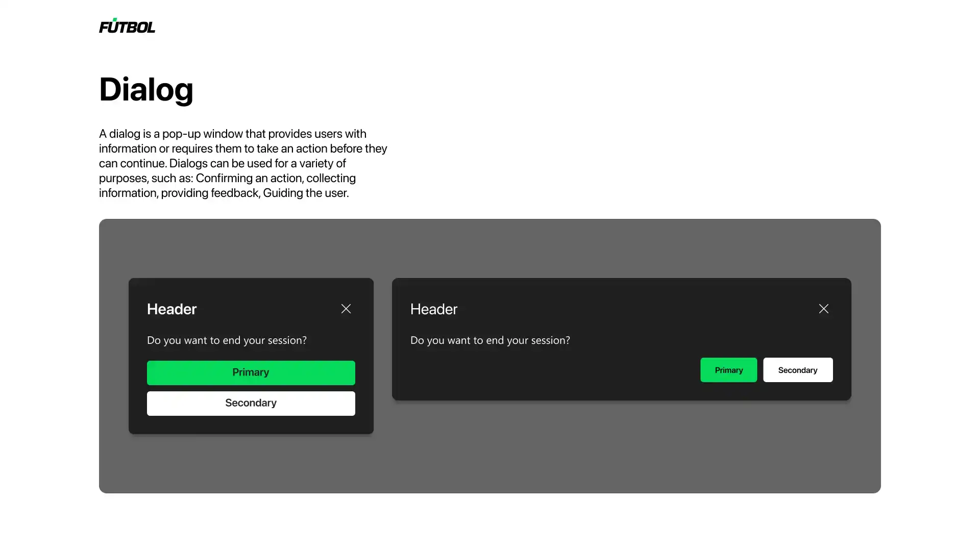The image size is (980, 551).
Task: Click the small green Primary button
Action: [x=728, y=370]
